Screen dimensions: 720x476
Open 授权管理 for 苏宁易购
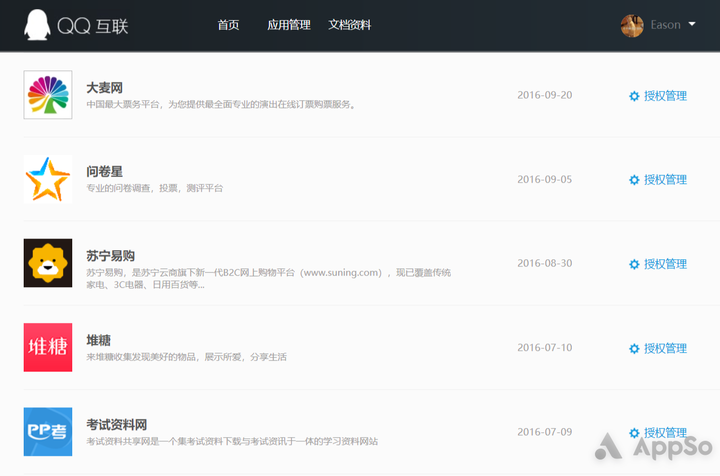tap(658, 264)
